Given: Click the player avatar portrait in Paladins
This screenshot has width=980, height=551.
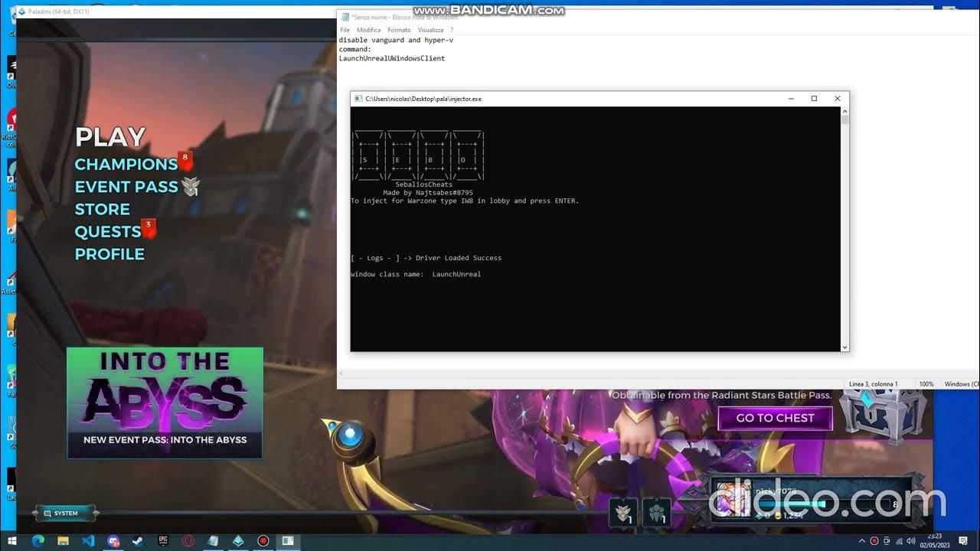Looking at the screenshot, I should [733, 500].
